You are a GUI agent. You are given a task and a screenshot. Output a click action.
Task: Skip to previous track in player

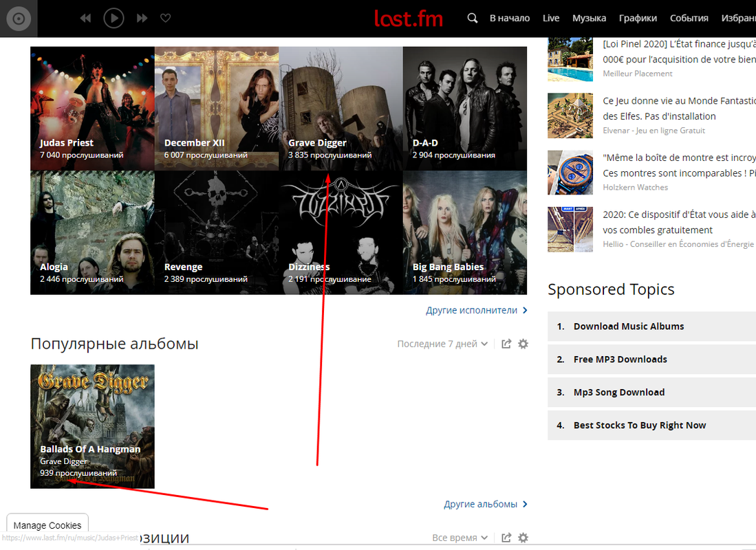pos(85,19)
